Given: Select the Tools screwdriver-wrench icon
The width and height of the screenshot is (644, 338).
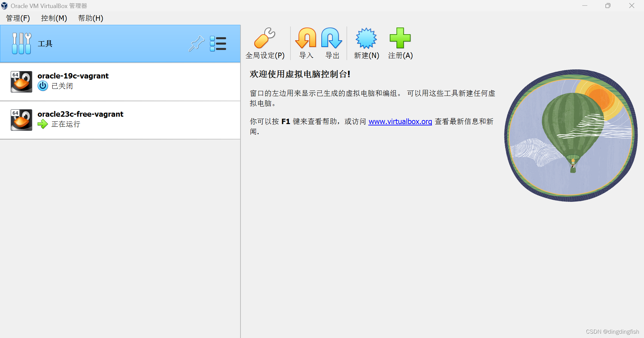Looking at the screenshot, I should 21,43.
